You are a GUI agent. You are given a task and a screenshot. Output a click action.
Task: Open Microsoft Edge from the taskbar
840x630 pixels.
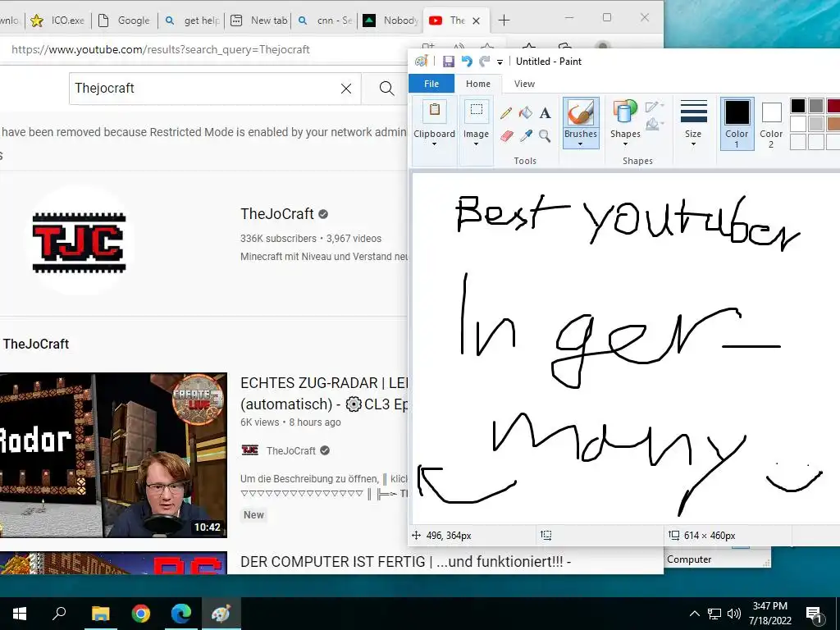point(181,614)
